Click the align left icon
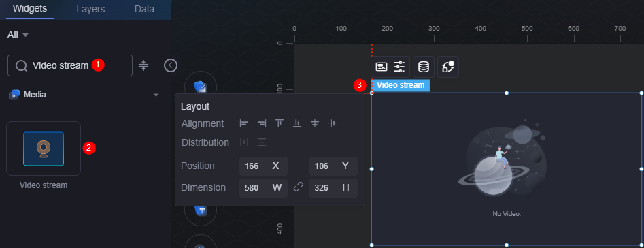The image size is (644, 248). click(x=244, y=123)
